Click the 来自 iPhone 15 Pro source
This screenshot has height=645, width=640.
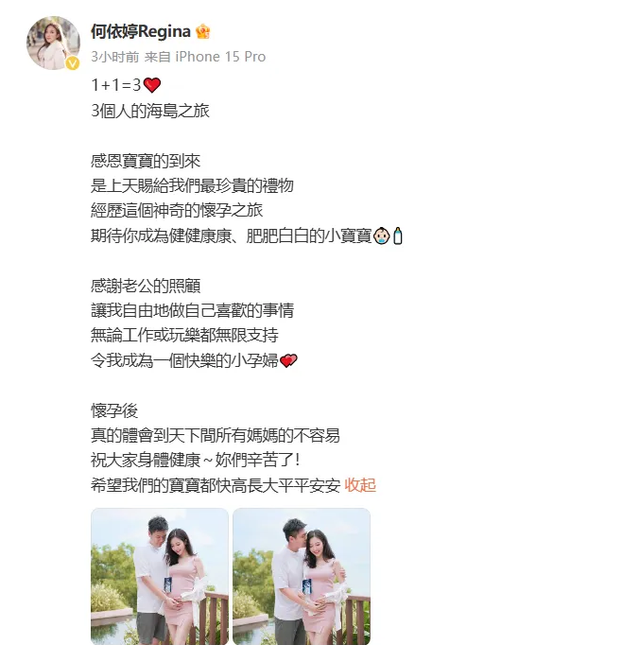[205, 57]
